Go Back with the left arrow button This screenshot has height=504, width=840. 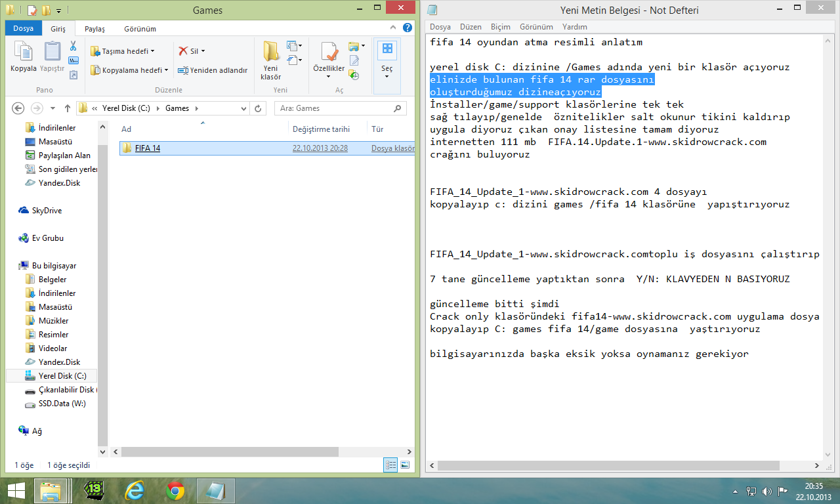(18, 108)
